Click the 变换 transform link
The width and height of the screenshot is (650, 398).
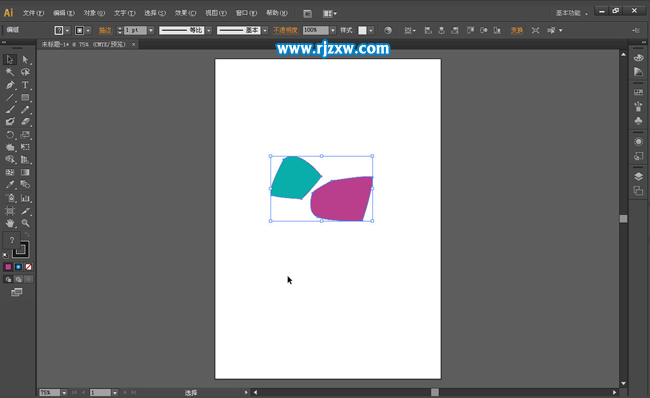tap(517, 30)
